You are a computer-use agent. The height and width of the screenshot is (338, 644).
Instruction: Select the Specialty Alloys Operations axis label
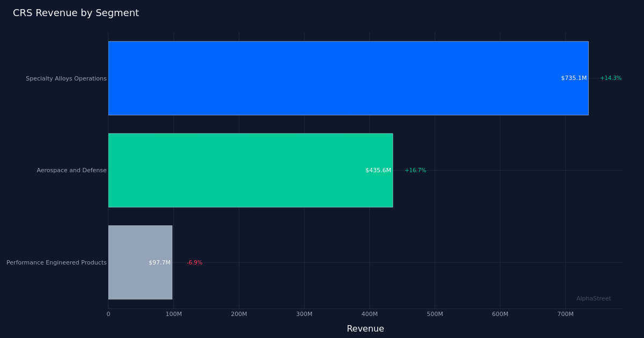66,78
